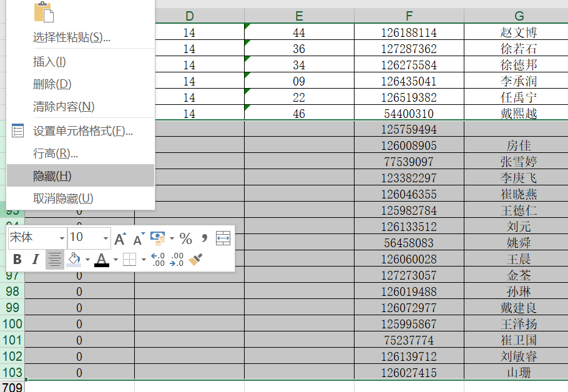568x392 pixels.
Task: Click the cell containing 125759494
Action: point(409,129)
